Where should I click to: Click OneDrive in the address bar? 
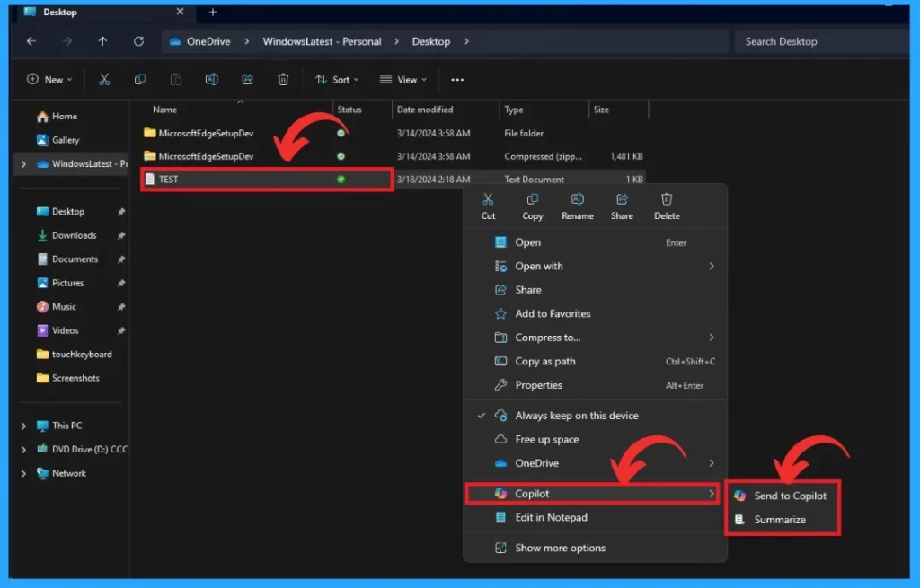(x=208, y=41)
